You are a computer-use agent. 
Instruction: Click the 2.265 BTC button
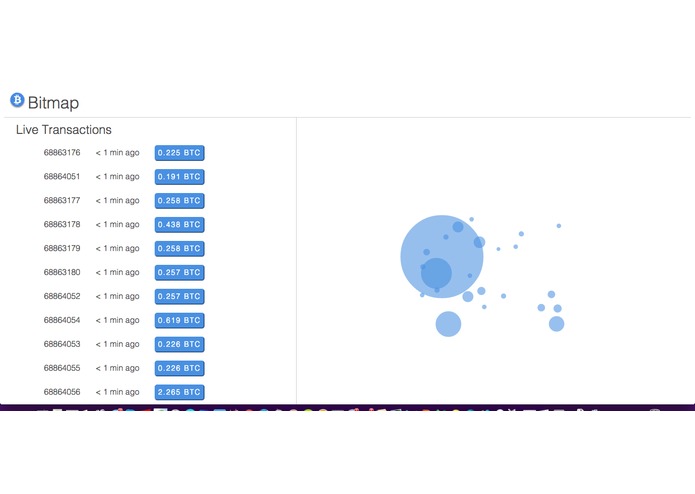coord(180,392)
